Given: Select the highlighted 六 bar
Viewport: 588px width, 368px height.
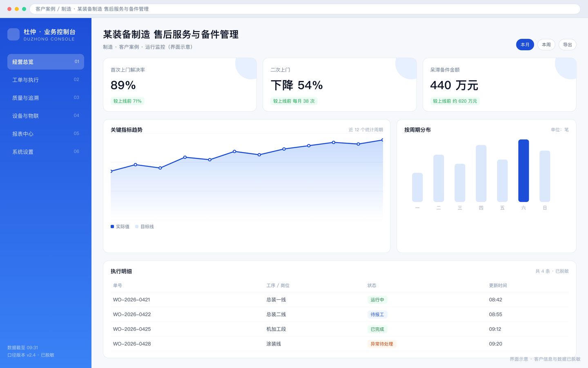Looking at the screenshot, I should click(x=523, y=171).
